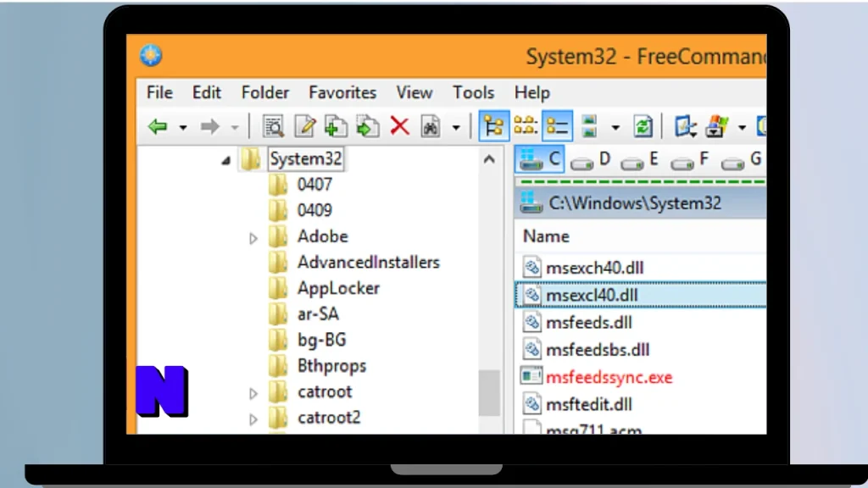Click the desktop snapshot icon
The height and width of the screenshot is (488, 868).
685,127
